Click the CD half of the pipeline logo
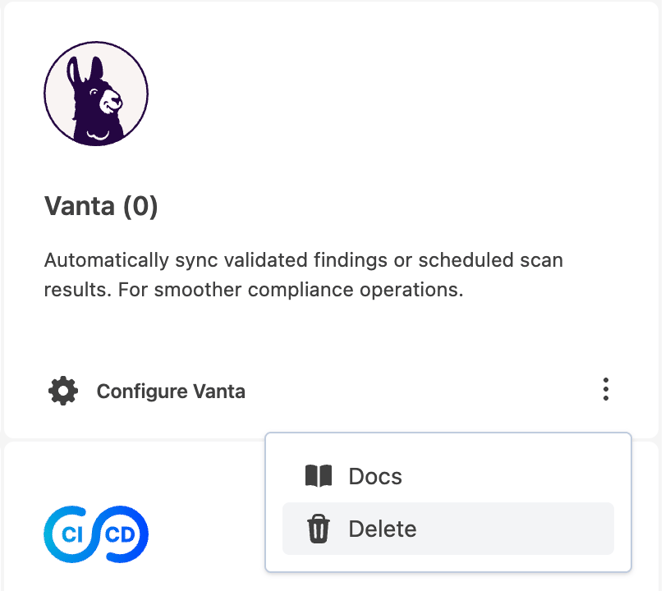The width and height of the screenshot is (670, 591). [123, 533]
